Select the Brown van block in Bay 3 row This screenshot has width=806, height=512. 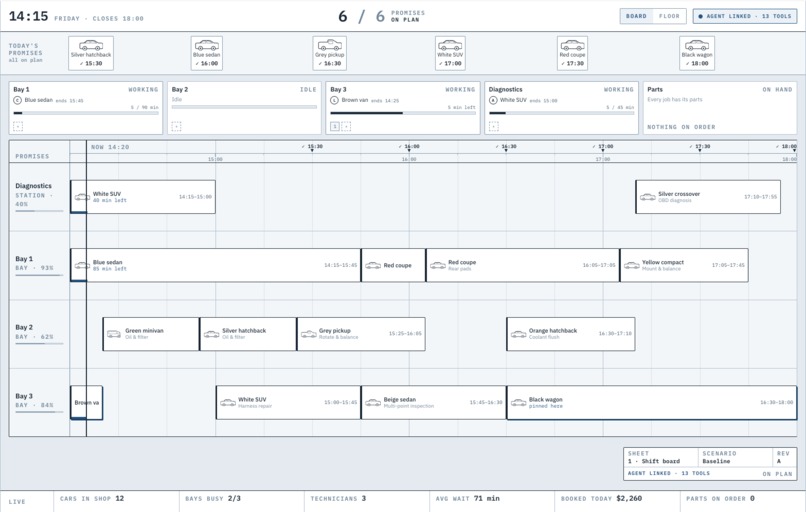pyautogui.click(x=86, y=403)
